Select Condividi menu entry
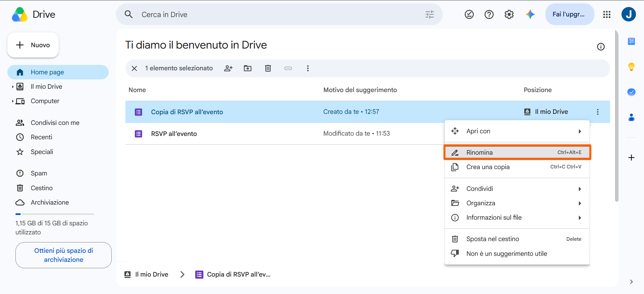The height and width of the screenshot is (294, 644). 517,189
